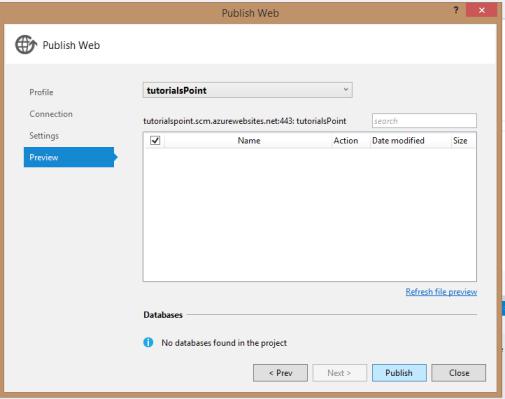
Task: Click the 'No databases found in the project' message
Action: 224,343
